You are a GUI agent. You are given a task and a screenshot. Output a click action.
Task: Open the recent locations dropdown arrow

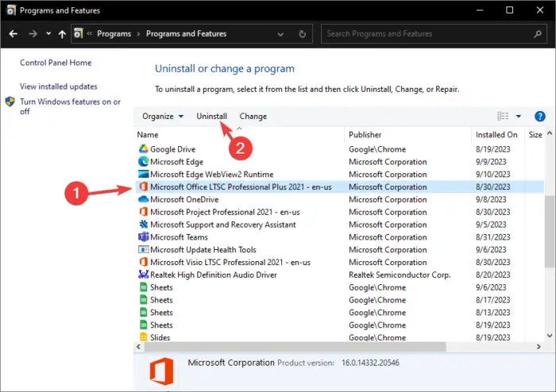point(47,34)
